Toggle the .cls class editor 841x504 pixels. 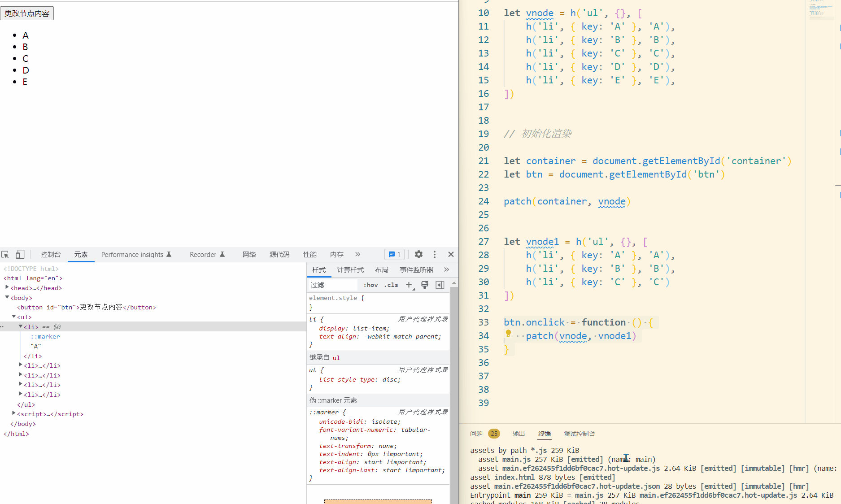[391, 285]
